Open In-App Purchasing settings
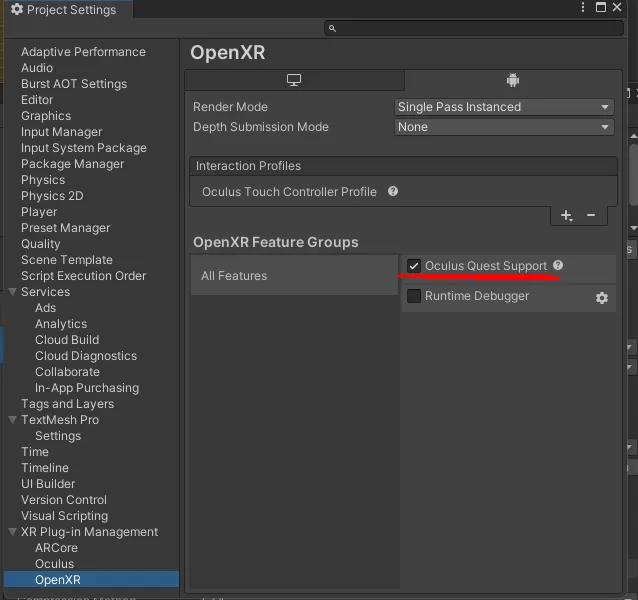Screen dimensions: 638x600 click(87, 388)
